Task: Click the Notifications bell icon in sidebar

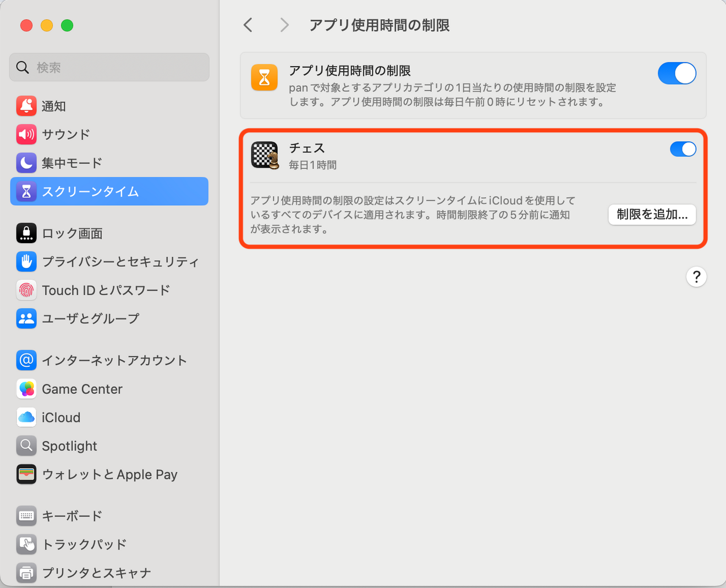Action: click(26, 106)
